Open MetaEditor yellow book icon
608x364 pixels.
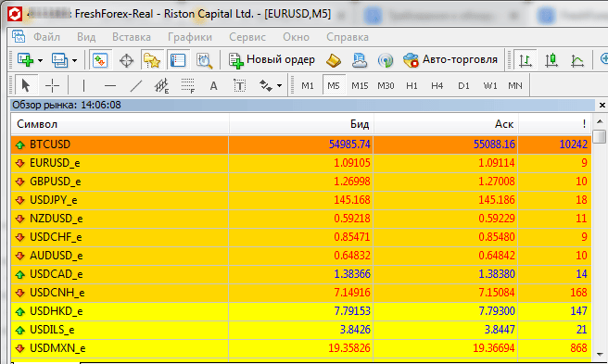pos(334,60)
